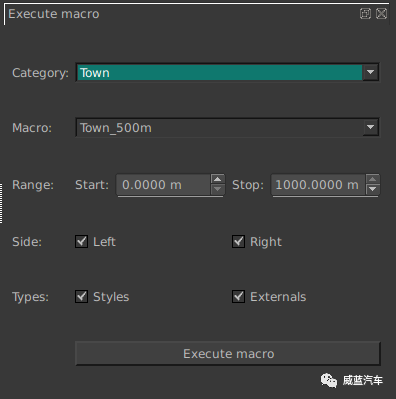
Task: Click the Macro: label
Action: 32,128
